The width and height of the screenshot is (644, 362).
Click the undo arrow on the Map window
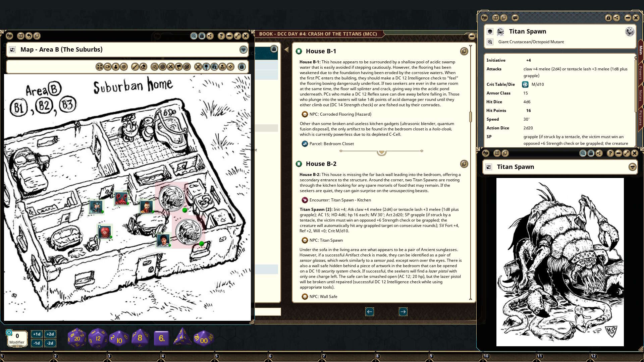[29, 36]
